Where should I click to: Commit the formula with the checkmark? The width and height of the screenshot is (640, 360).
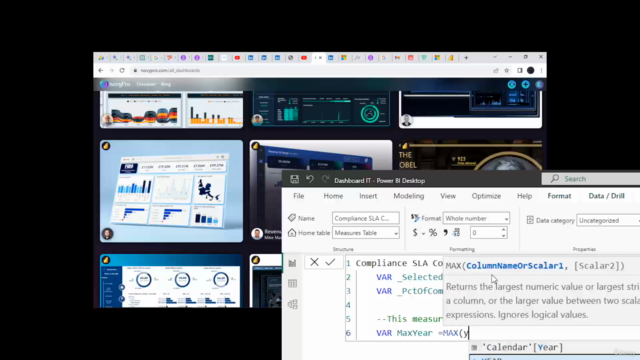[330, 262]
